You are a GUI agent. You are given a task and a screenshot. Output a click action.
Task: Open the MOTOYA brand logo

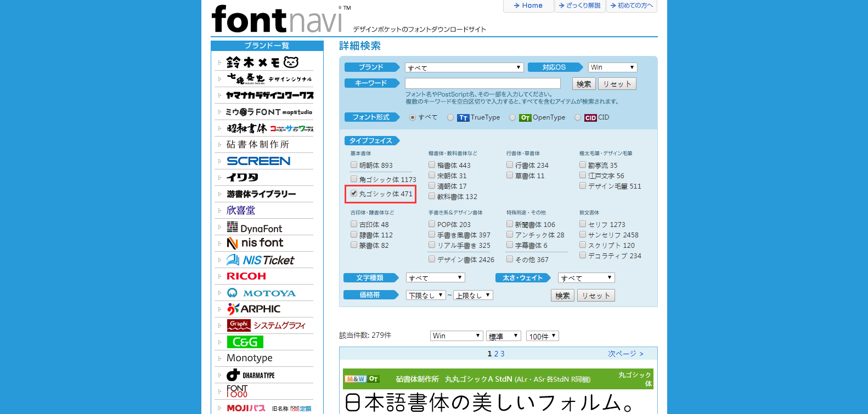point(261,293)
